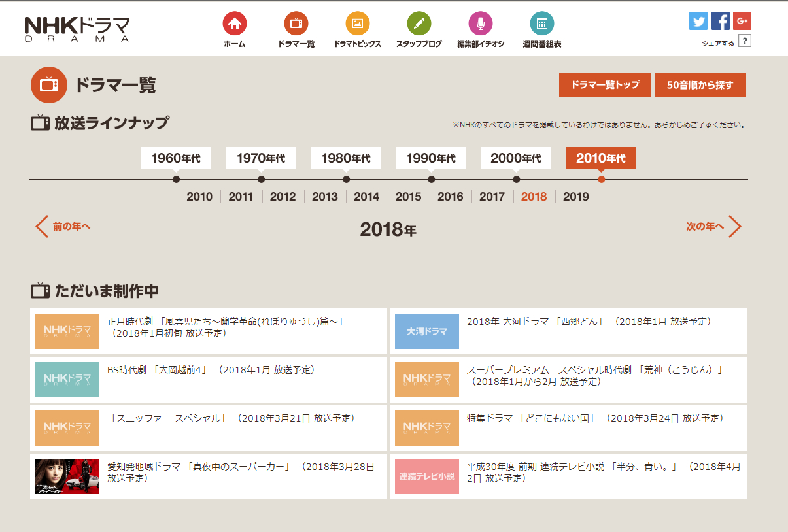Click the blue 大河ドラマ thumbnail
Screen dimensions: 788x532
click(427, 331)
